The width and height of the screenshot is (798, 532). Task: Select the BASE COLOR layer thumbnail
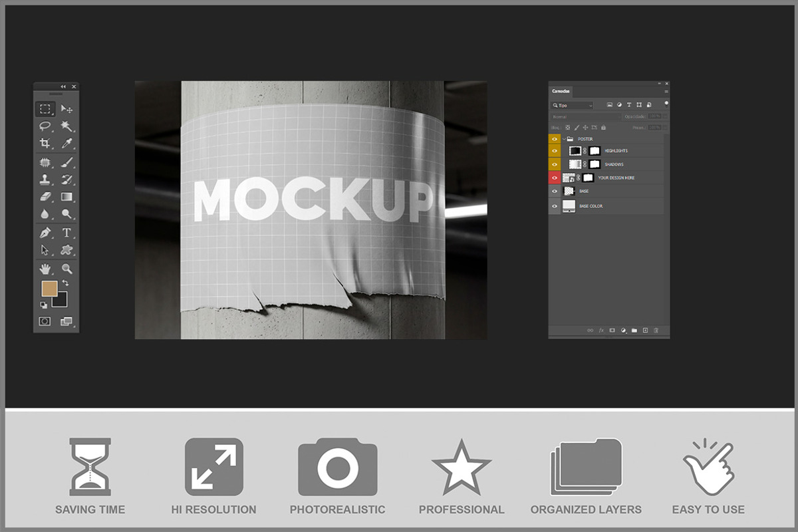[569, 206]
